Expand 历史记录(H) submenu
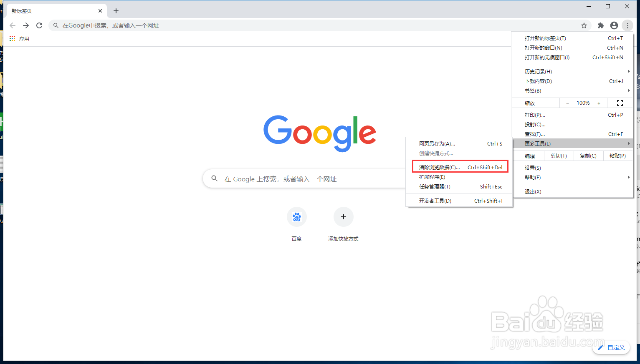Viewport: 640px width, 364px height. pos(572,71)
